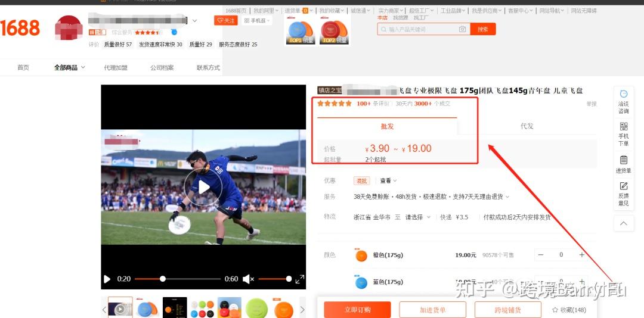644x318 pixels.
Task: Toggle the video mute speaker icon
Action: 248,279
